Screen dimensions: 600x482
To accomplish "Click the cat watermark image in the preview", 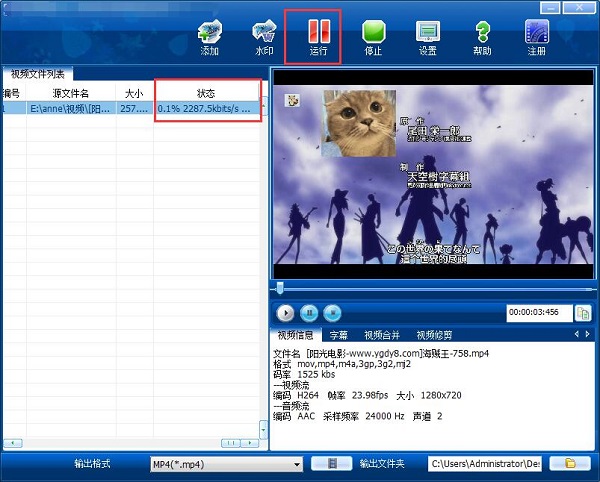I will pyautogui.click(x=359, y=123).
